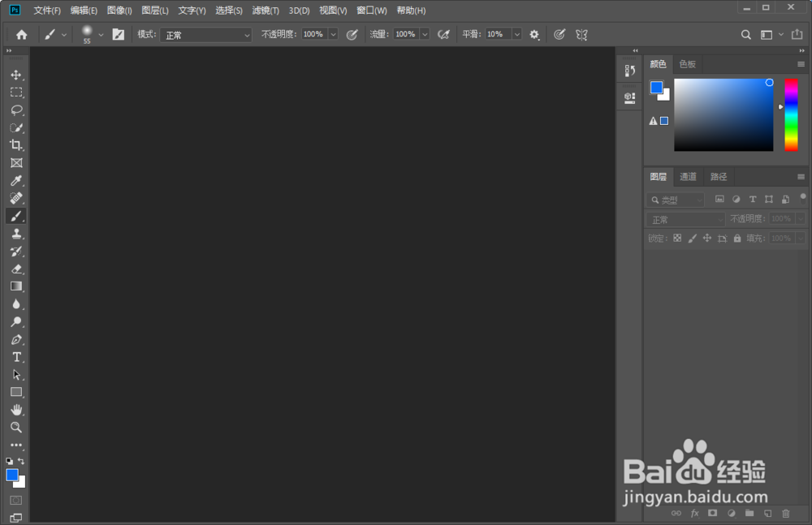The height and width of the screenshot is (525, 812).
Task: Open the 文件(F) menu
Action: tap(47, 11)
